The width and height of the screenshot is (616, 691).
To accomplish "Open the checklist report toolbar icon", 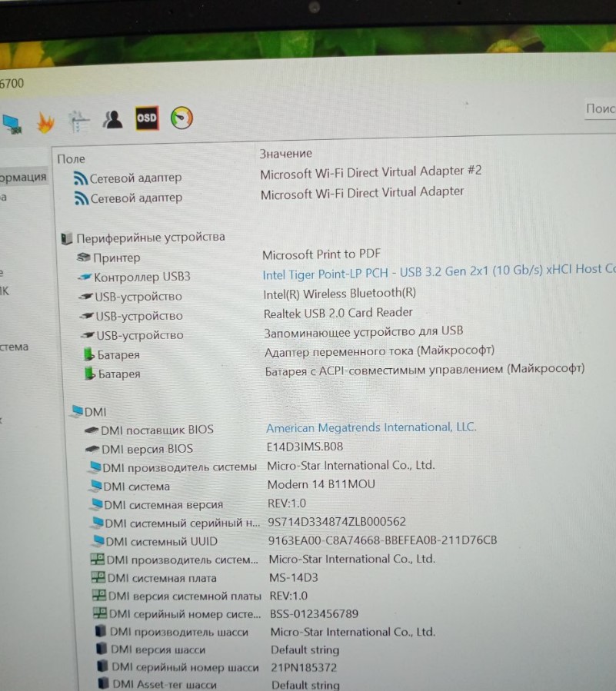I will (x=79, y=121).
